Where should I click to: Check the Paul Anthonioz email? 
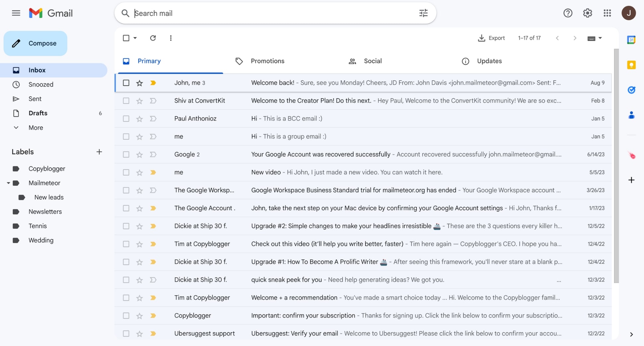point(126,118)
